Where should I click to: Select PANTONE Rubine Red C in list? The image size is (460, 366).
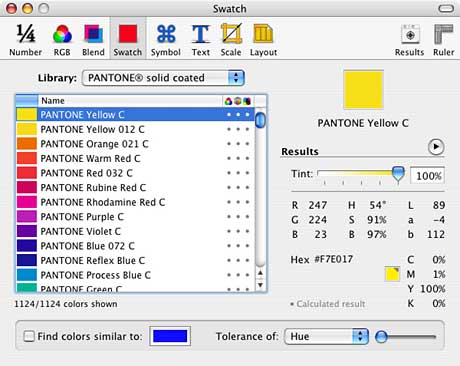(x=135, y=188)
